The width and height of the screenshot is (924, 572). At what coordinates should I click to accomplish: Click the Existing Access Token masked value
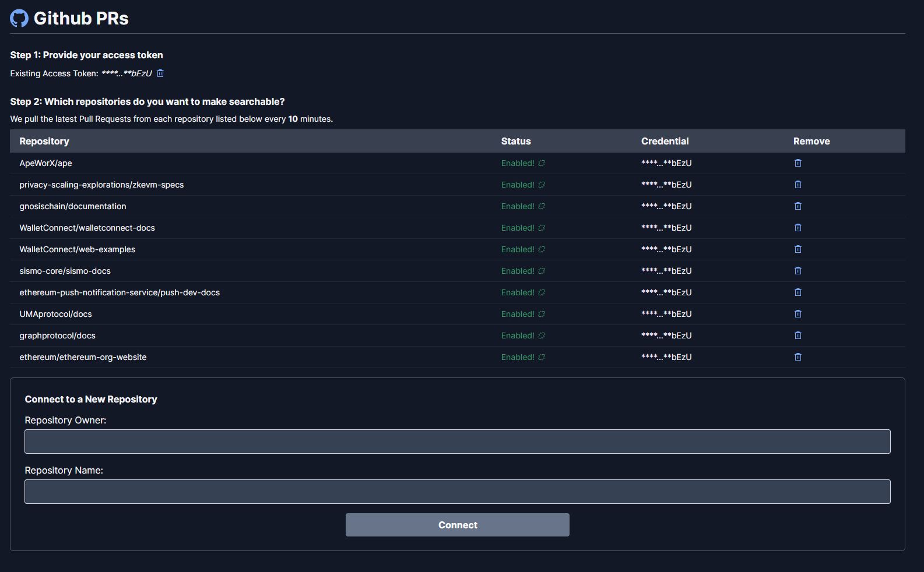click(127, 73)
